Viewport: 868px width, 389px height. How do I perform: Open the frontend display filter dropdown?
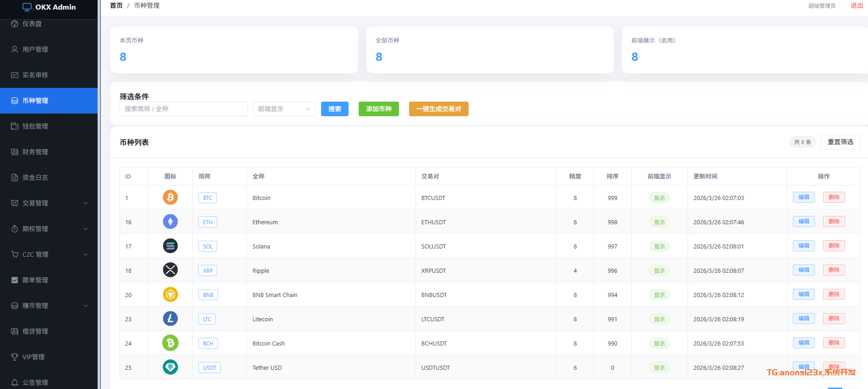pos(284,109)
